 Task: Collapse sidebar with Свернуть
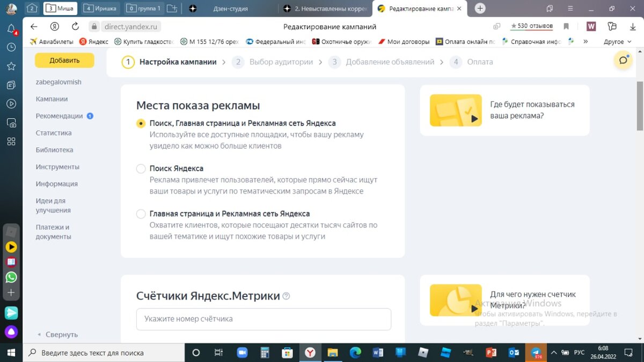click(57, 334)
